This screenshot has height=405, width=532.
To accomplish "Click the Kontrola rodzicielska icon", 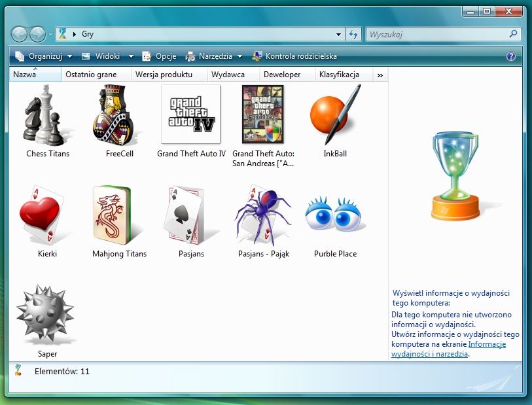I will 257,56.
